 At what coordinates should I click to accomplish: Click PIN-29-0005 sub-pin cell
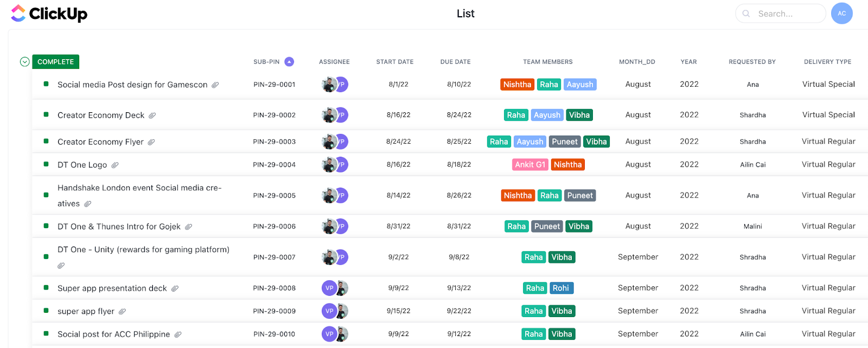pos(275,196)
